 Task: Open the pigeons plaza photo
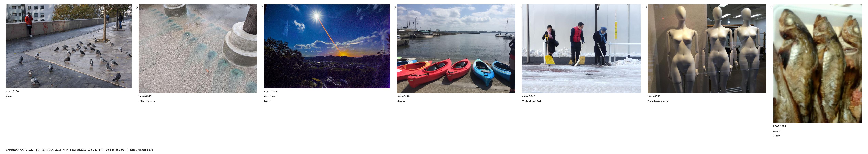point(69,46)
